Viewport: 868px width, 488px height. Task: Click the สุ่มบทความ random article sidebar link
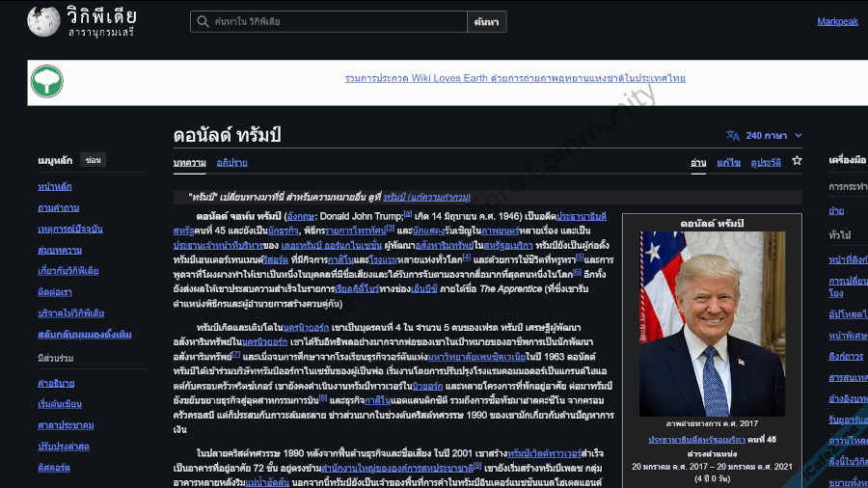tap(59, 250)
